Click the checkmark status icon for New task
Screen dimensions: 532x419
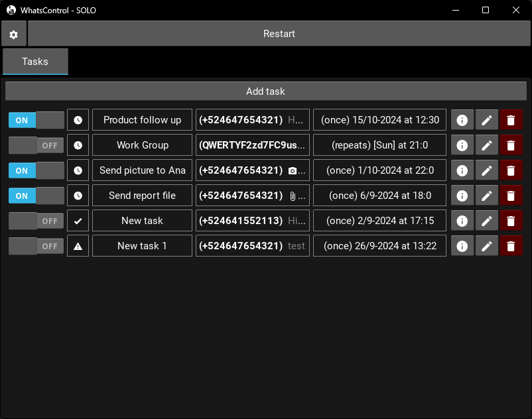[78, 221]
